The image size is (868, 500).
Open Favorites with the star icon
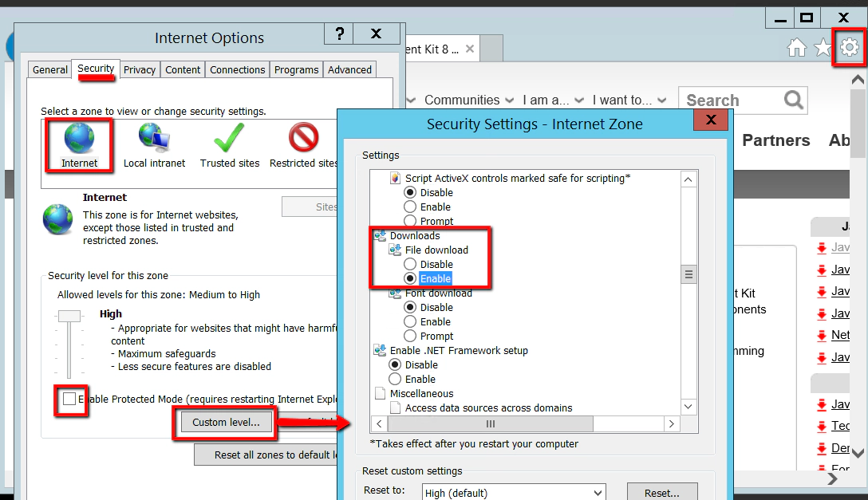[x=823, y=48]
